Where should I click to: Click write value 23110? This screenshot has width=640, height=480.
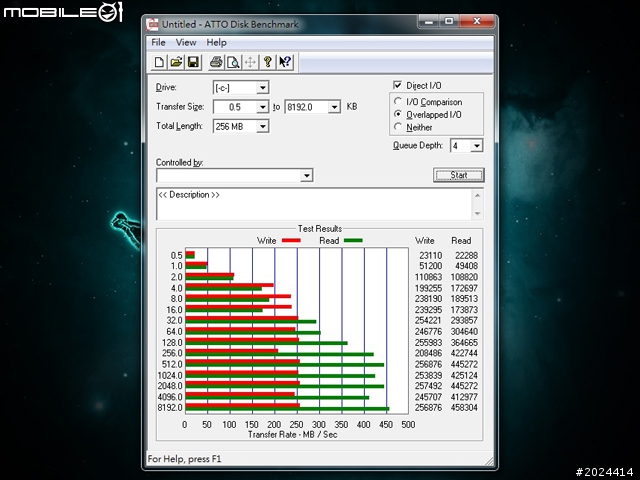coord(431,256)
